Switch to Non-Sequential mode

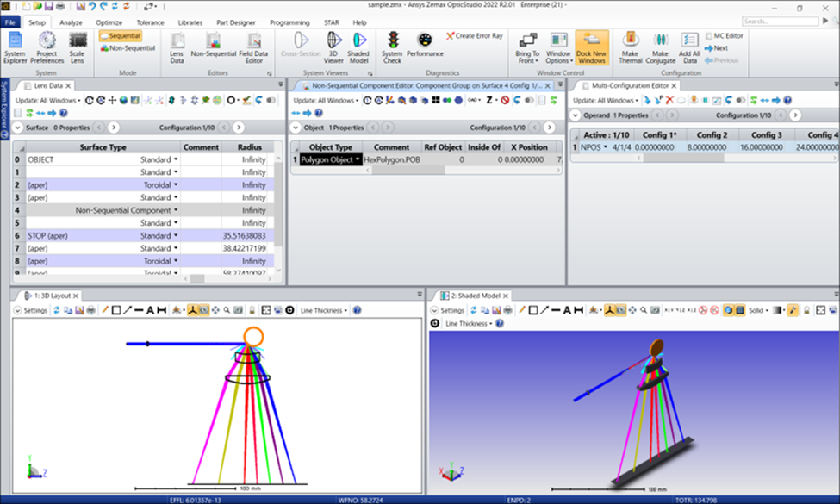[127, 48]
